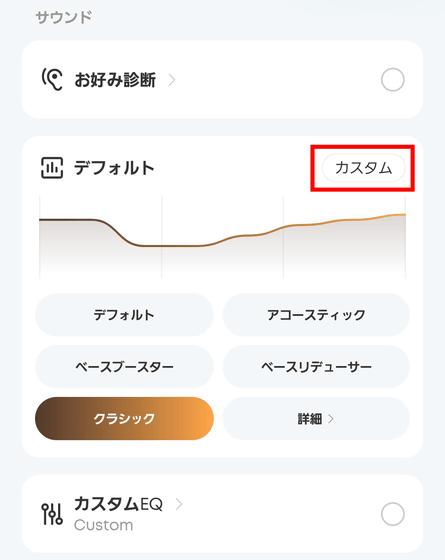Expand more presets with 詳細 chevron
Image resolution: width=445 pixels, height=560 pixels.
coord(331,419)
